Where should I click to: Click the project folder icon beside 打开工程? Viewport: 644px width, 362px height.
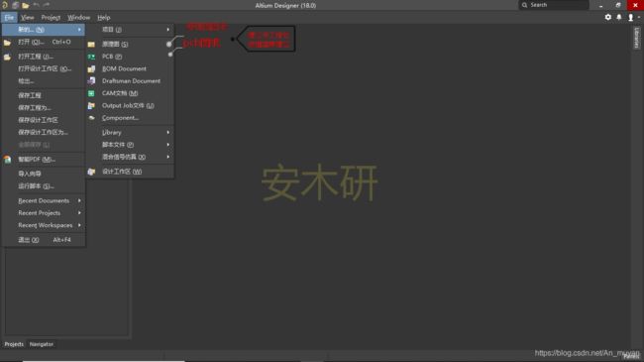(7, 57)
